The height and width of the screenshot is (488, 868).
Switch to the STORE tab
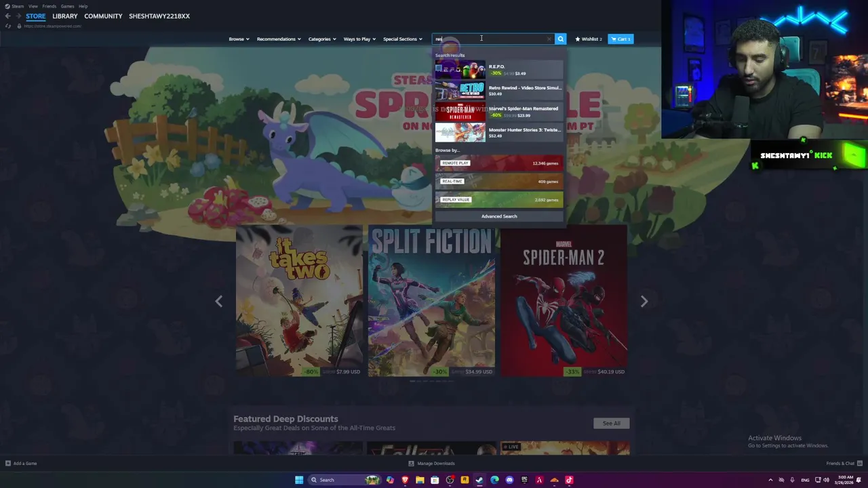(x=36, y=16)
